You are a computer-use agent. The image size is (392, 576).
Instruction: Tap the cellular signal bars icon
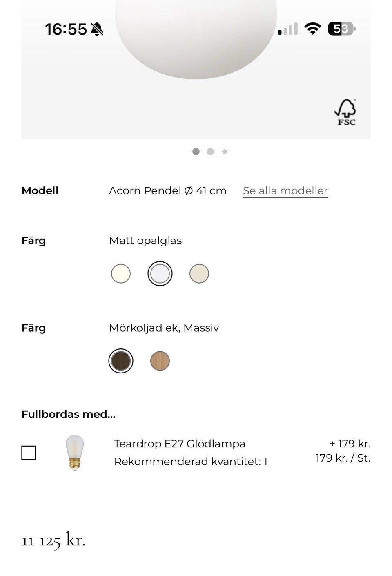pos(288,29)
